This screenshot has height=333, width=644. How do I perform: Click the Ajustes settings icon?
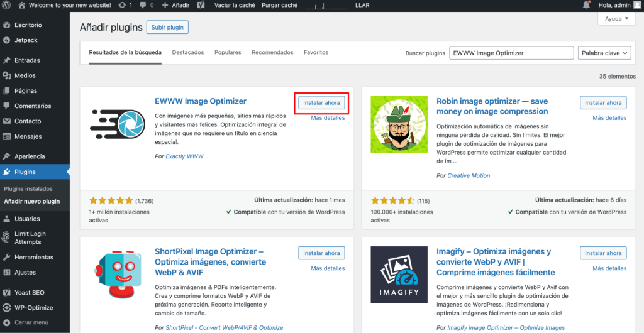(x=6, y=272)
